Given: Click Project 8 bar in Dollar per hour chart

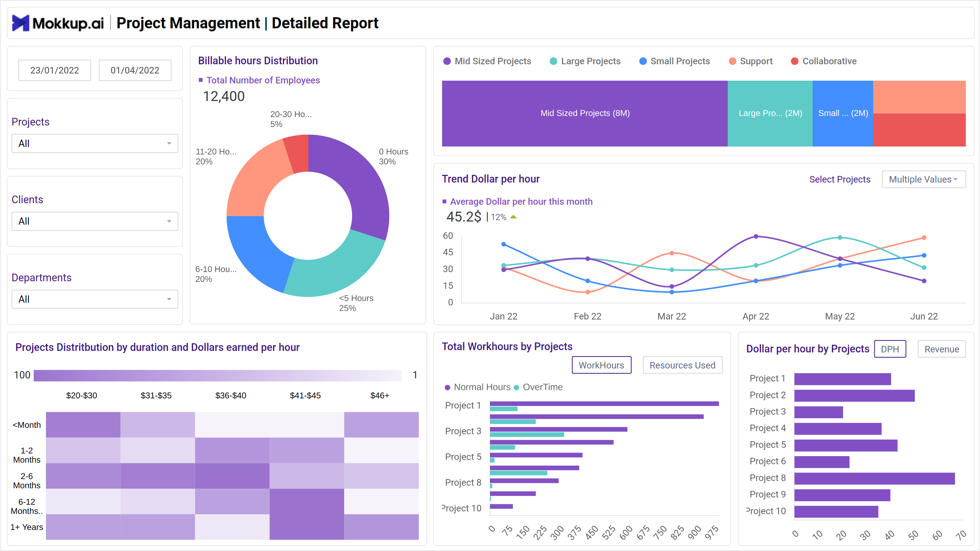Looking at the screenshot, I should (875, 478).
